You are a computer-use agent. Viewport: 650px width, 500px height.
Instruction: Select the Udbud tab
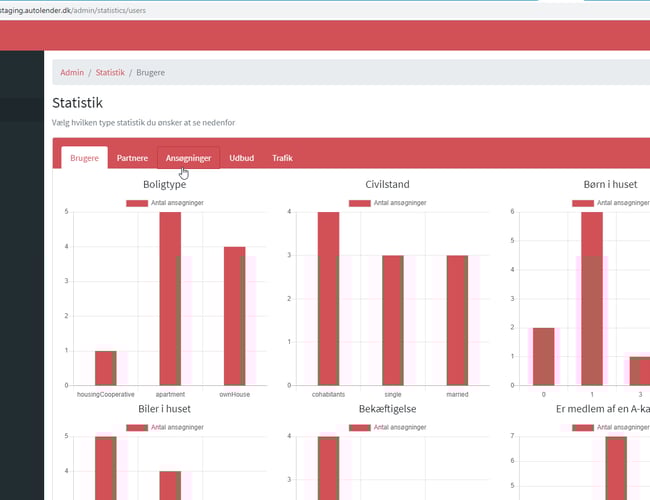(x=241, y=158)
